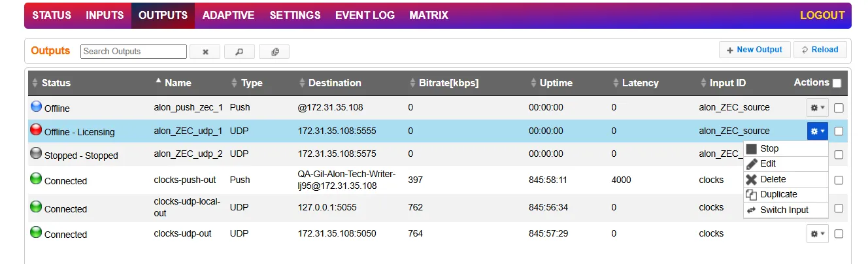Click the Actions column header label
This screenshot has height=264, width=868.
point(811,82)
